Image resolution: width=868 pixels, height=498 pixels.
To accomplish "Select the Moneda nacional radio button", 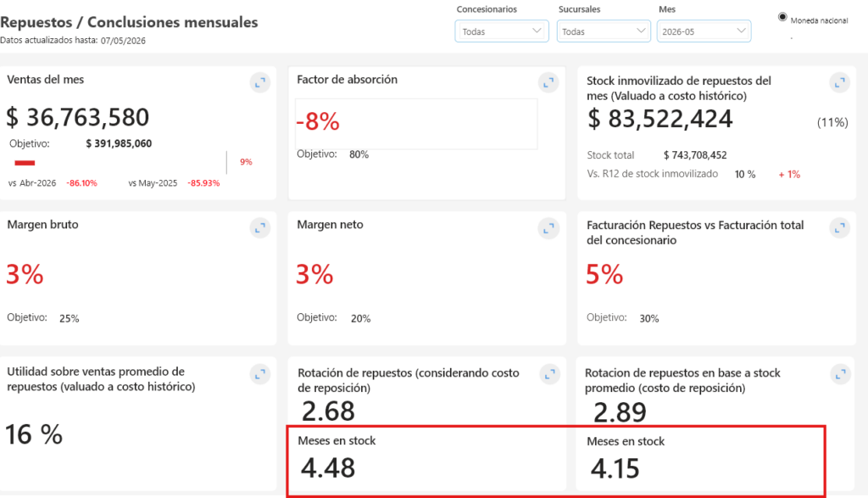I will pyautogui.click(x=782, y=17).
